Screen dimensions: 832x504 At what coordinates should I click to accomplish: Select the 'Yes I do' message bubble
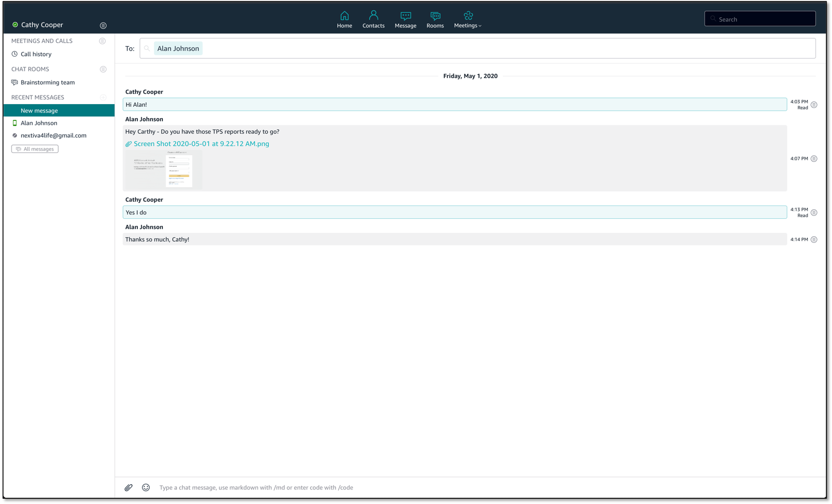(x=455, y=212)
